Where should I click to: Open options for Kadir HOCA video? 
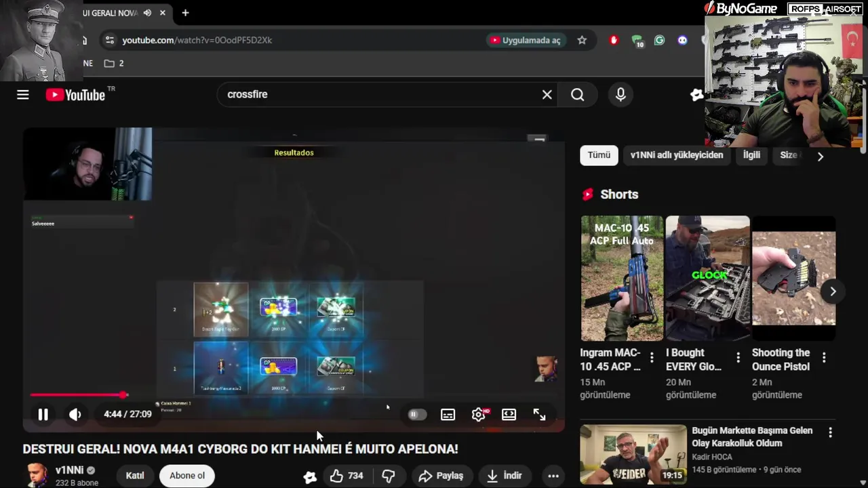(x=830, y=432)
